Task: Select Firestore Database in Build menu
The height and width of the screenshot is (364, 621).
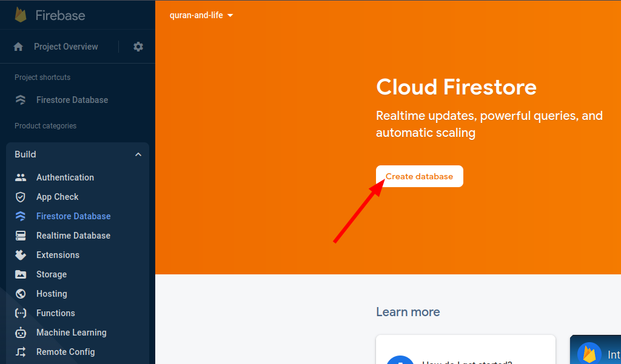Action: click(73, 216)
